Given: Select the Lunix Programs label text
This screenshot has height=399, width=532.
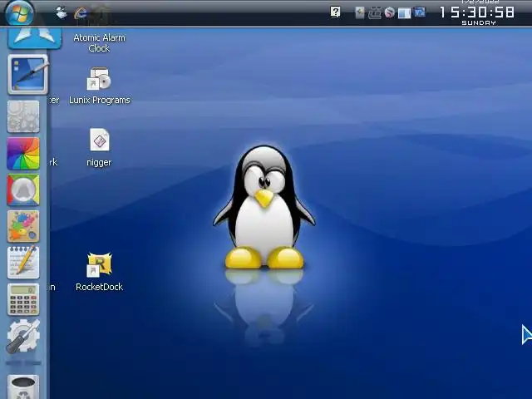Looking at the screenshot, I should pyautogui.click(x=100, y=100).
